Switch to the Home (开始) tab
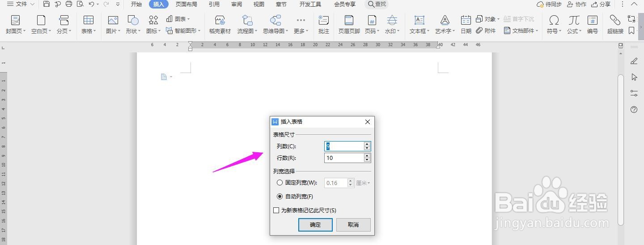Screen dimensions: 644x245 coord(136,4)
